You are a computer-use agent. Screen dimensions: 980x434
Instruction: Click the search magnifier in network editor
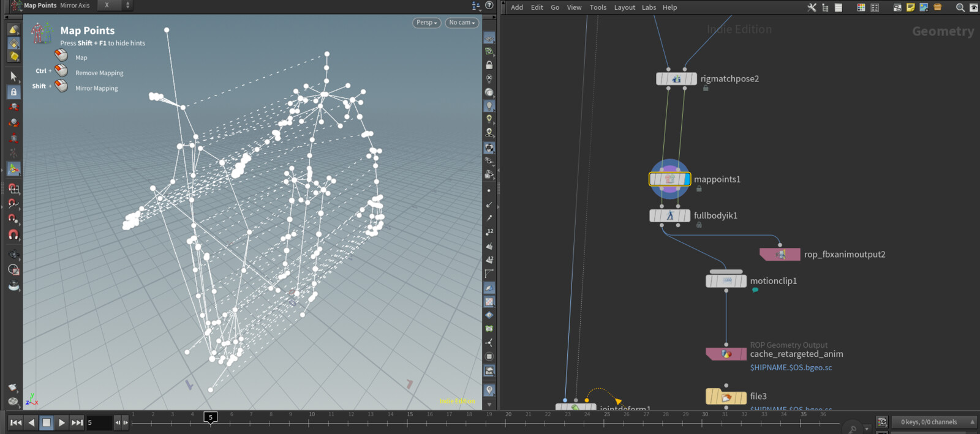(960, 7)
